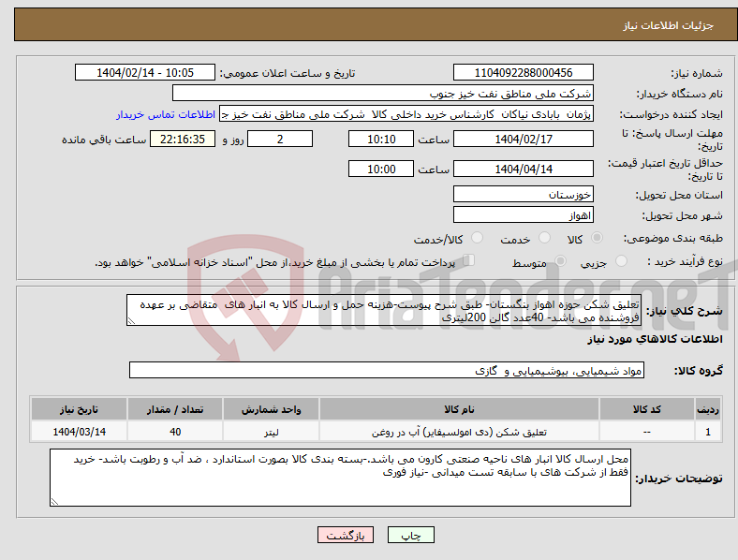
Task: Click the price validity date 1404/04/14
Action: 524,169
